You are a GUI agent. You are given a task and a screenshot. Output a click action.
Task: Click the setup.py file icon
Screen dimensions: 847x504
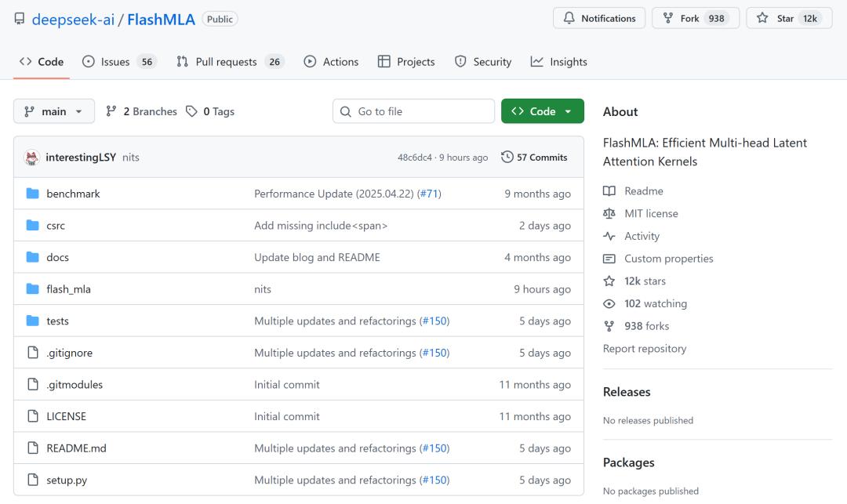click(x=32, y=480)
